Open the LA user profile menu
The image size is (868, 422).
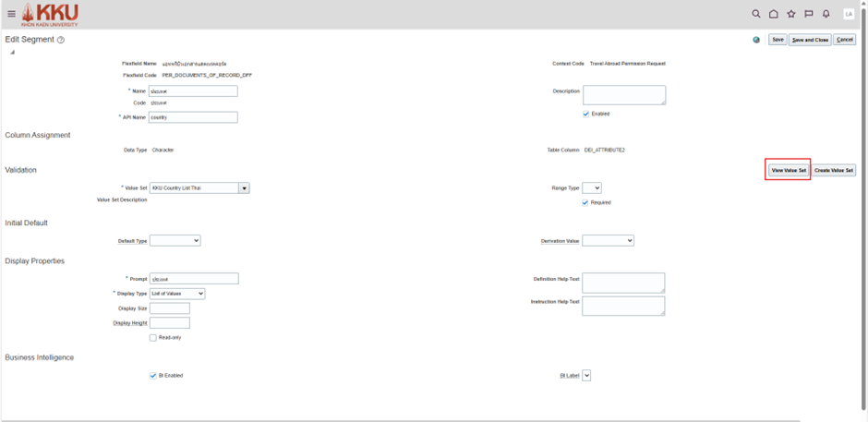[x=849, y=14]
